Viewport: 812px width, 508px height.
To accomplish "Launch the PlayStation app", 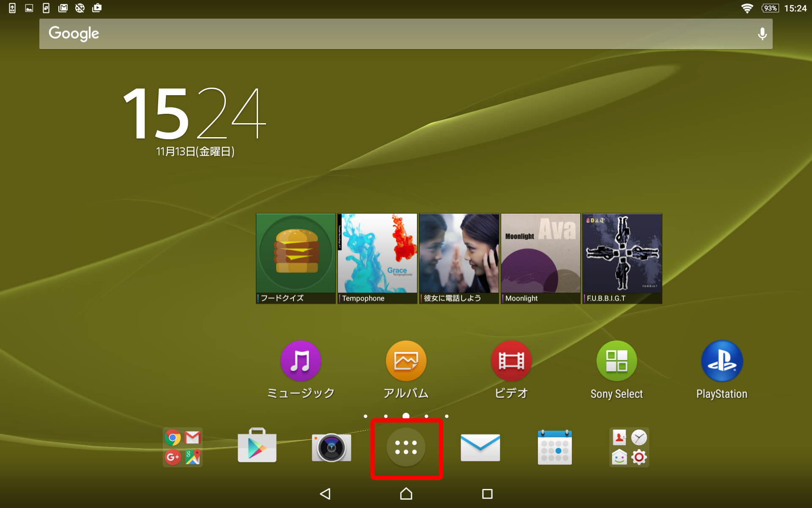I will (722, 361).
